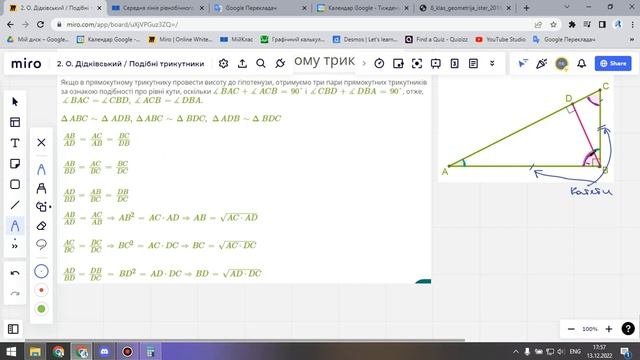Show hidden system tray icons
Screen dimensions: 640x360
pos(516,351)
